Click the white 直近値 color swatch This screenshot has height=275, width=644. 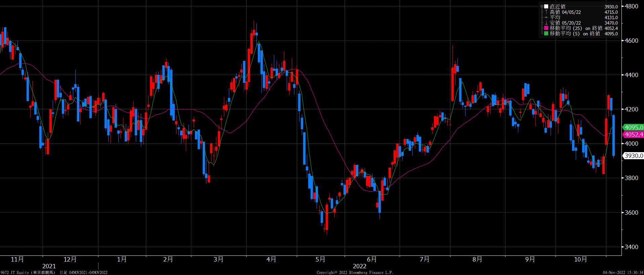pos(546,6)
